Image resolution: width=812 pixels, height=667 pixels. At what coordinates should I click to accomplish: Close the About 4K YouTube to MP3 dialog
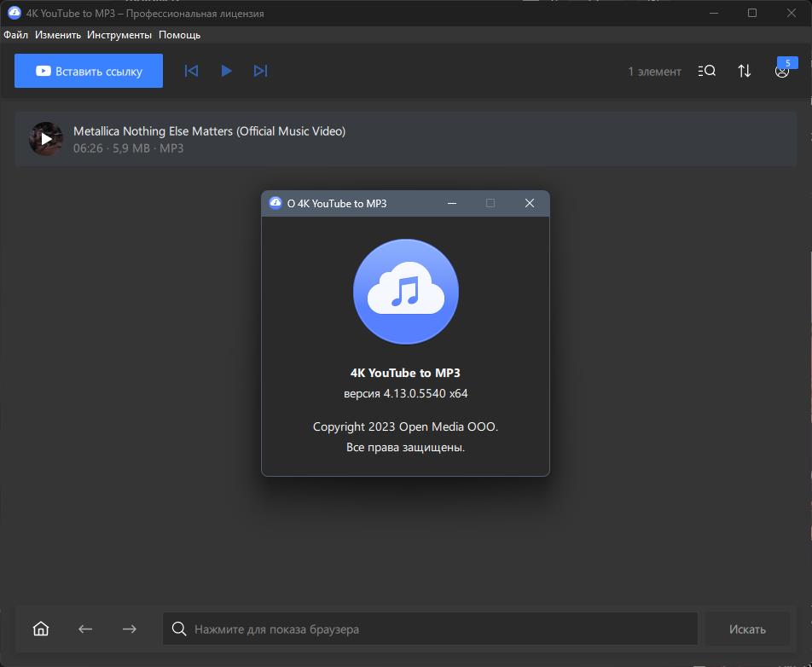[529, 204]
